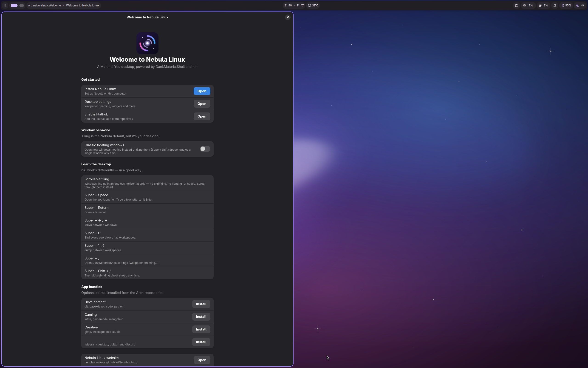Open the network status icon
588x368 pixels.
pyautogui.click(x=577, y=5)
